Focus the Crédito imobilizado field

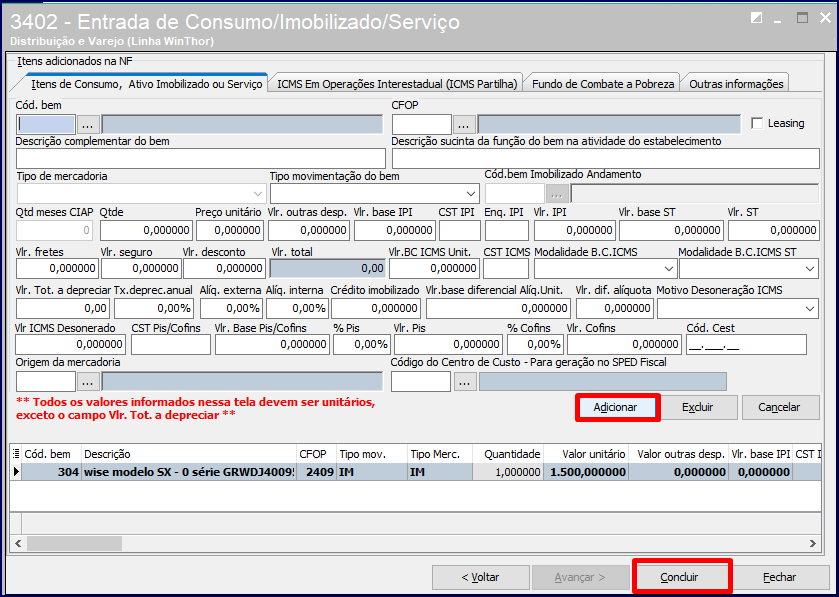coord(376,309)
